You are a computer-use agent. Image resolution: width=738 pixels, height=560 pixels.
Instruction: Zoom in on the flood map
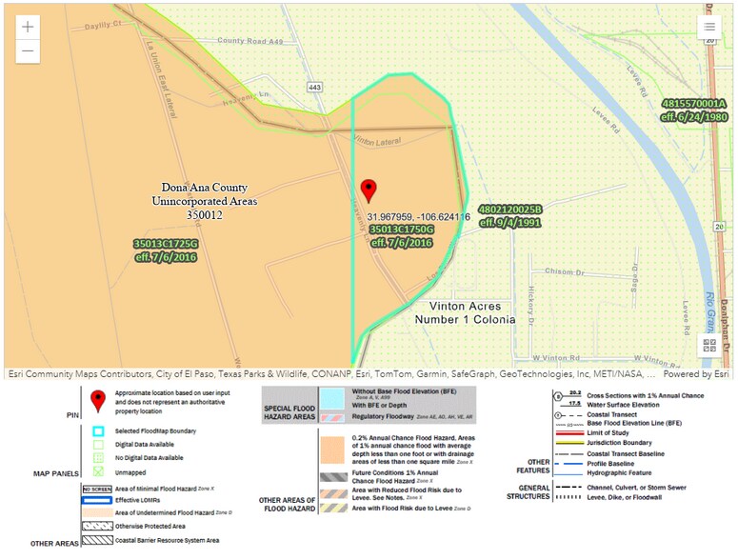(x=28, y=27)
